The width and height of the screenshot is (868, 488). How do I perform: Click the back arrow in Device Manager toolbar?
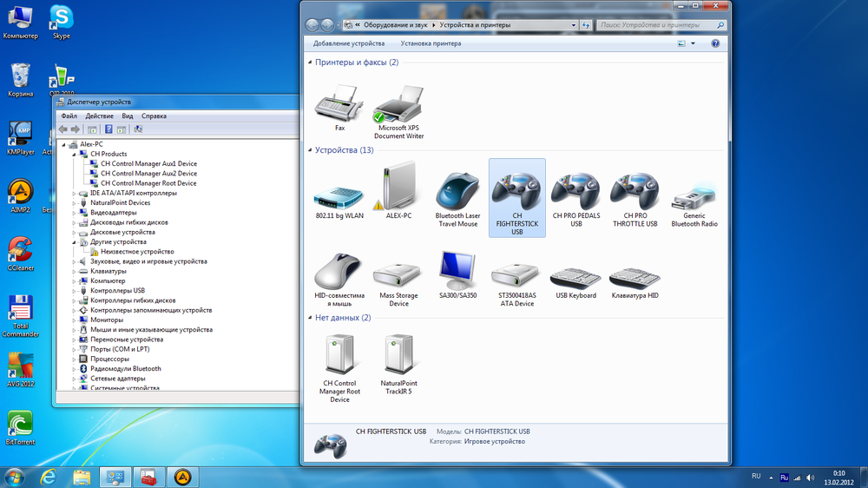tap(63, 129)
